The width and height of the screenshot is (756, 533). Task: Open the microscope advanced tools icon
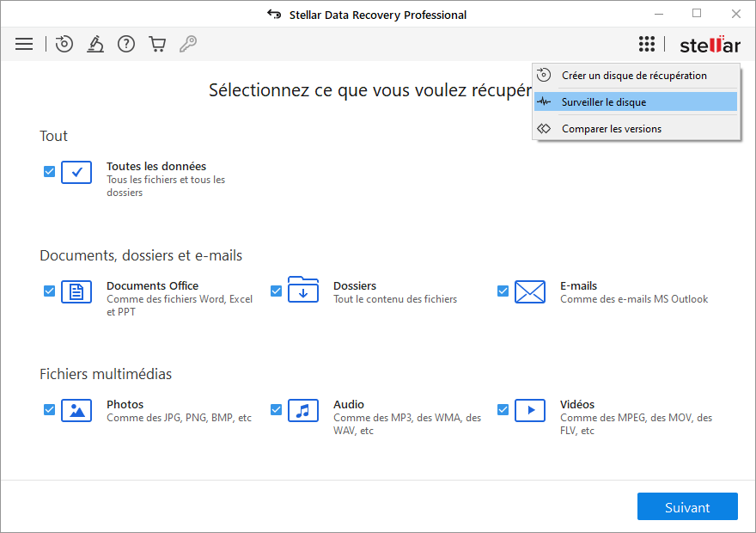(x=95, y=44)
